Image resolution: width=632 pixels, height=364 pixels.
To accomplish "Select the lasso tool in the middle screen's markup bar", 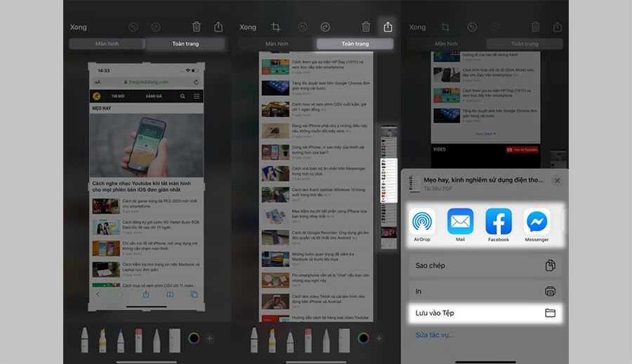I will (x=326, y=340).
